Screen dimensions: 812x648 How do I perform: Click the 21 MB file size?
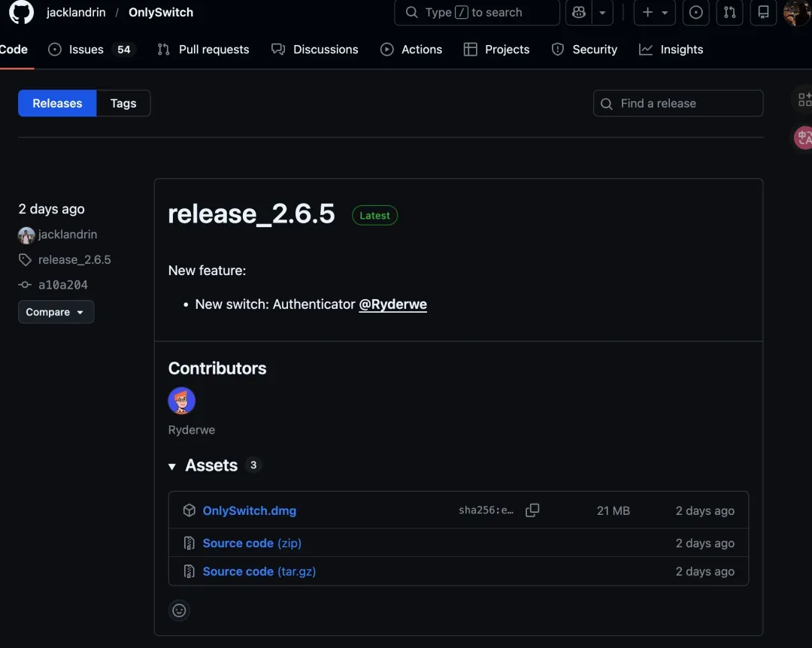[614, 510]
